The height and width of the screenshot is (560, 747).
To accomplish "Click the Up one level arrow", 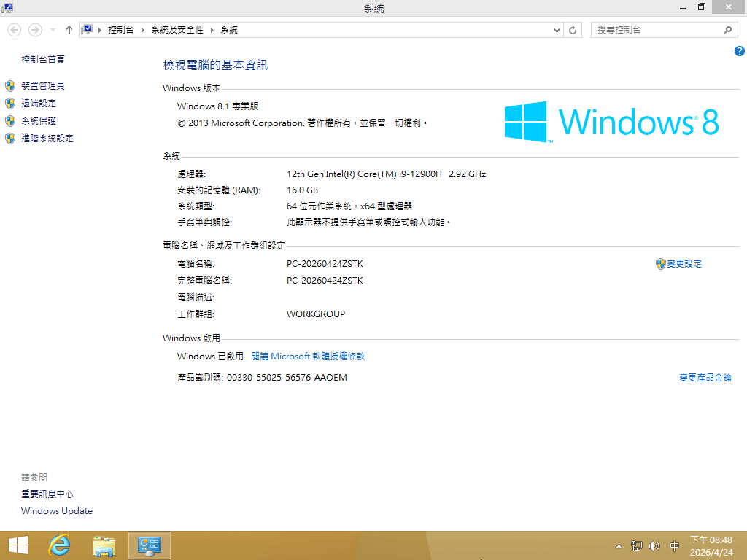I will click(x=69, y=30).
